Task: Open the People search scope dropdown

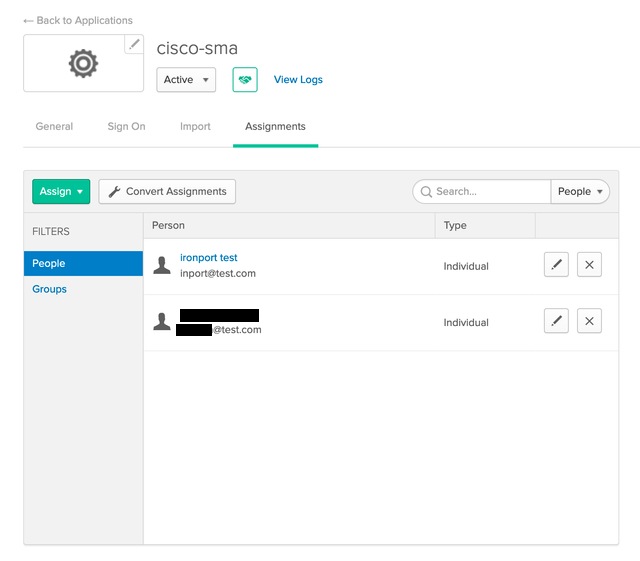Action: [x=580, y=191]
